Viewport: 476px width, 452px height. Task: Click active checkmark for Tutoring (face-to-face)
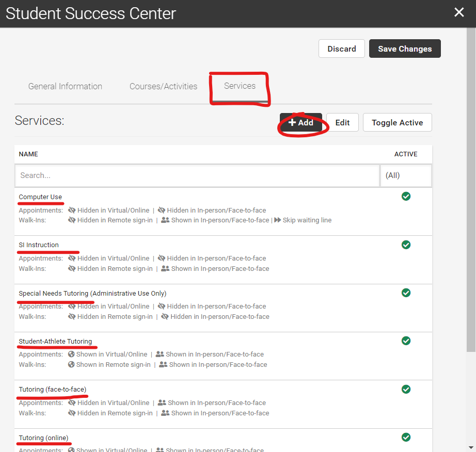click(x=406, y=389)
